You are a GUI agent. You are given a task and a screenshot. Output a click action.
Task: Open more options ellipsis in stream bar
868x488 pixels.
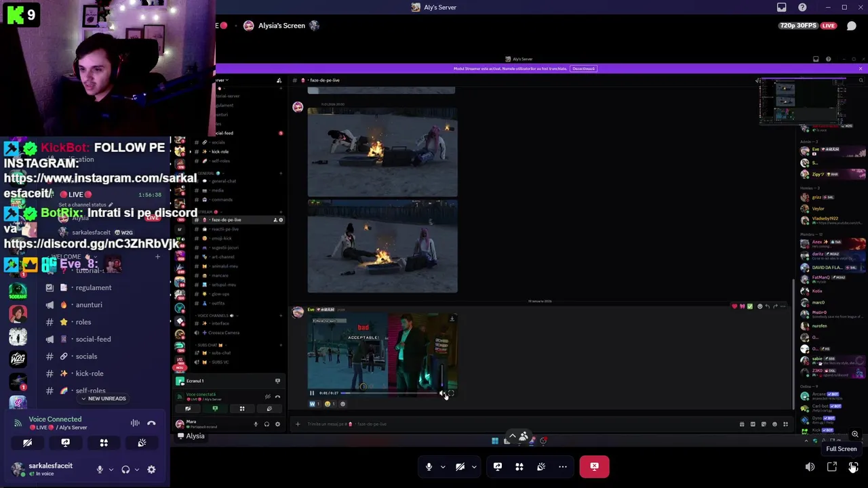[x=563, y=466]
